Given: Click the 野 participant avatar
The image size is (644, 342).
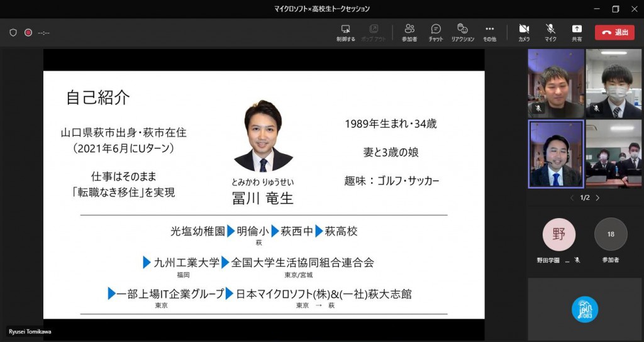Looking at the screenshot, I should pyautogui.click(x=558, y=234).
